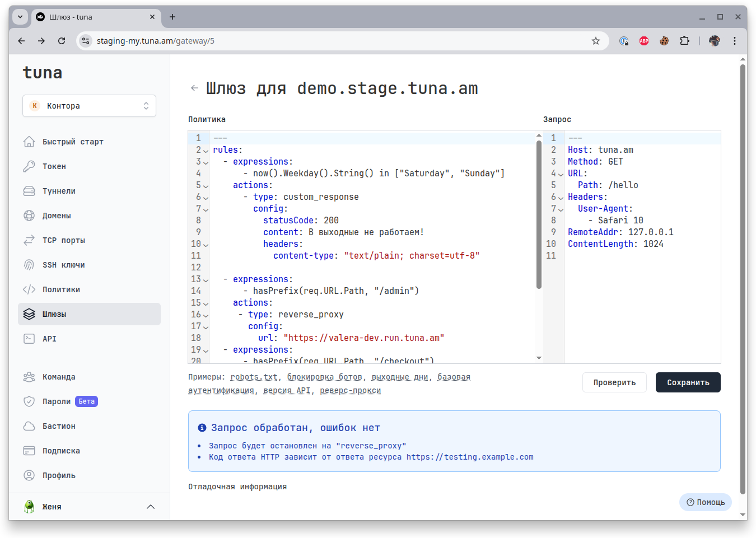
Task: Bookmark this page with the star icon
Action: pyautogui.click(x=596, y=41)
